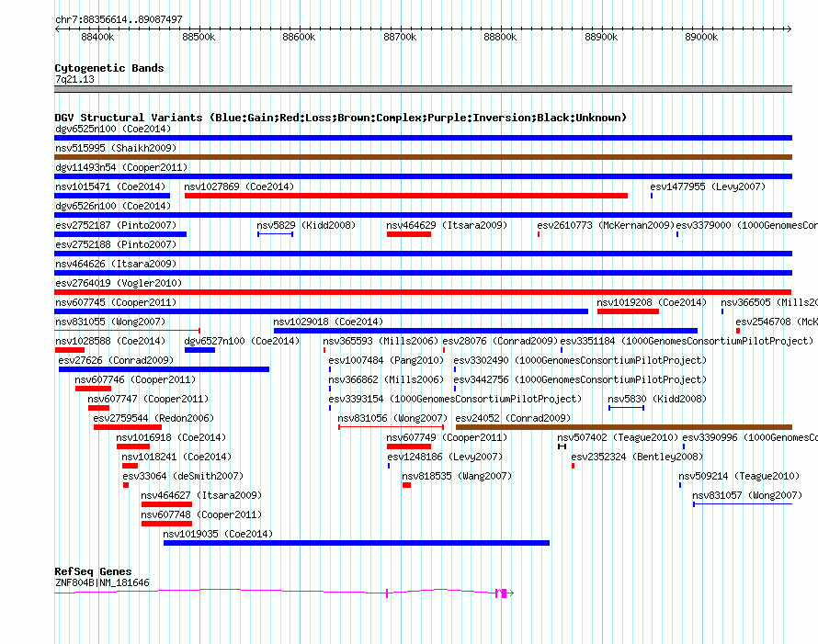818x644 pixels.
Task: Select the esv2759544 (Redon2006) label
Action: coord(153,418)
